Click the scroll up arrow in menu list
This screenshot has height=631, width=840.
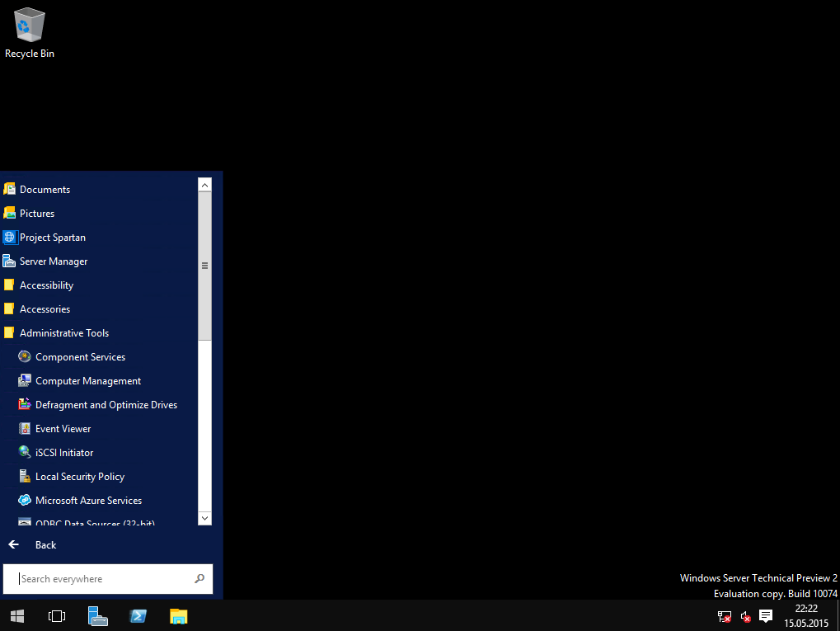tap(204, 185)
